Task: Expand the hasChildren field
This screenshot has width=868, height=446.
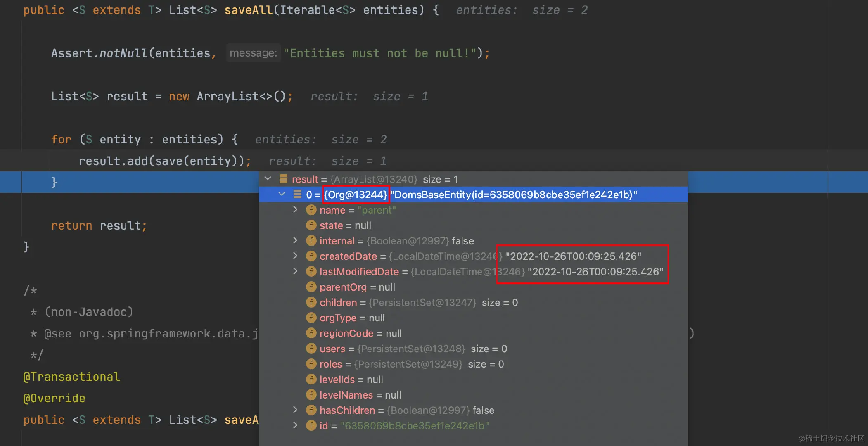Action: coord(295,410)
